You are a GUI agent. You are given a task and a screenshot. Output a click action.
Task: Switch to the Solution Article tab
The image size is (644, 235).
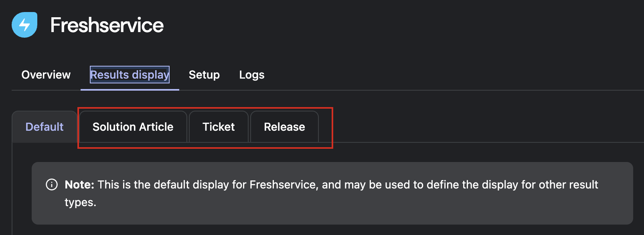pos(133,127)
